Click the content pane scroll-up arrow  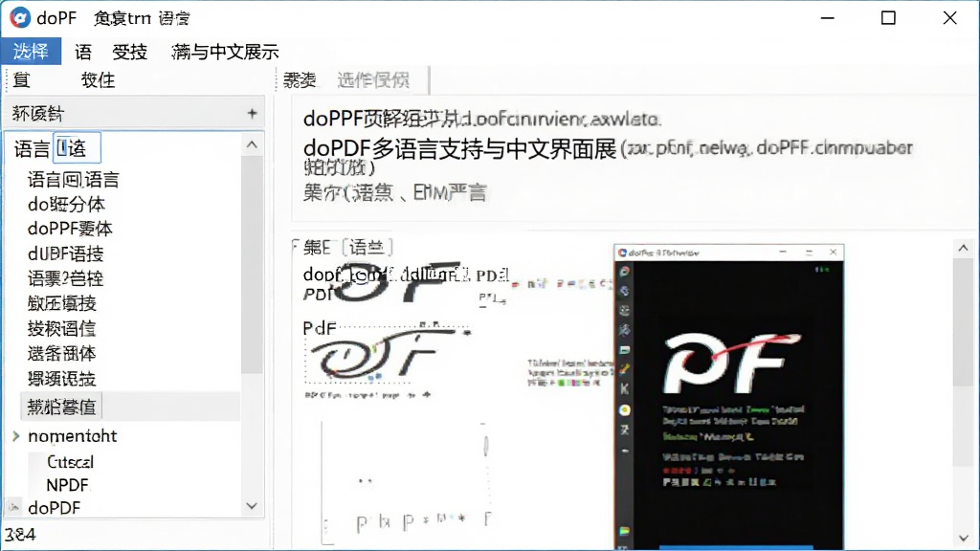click(x=963, y=248)
